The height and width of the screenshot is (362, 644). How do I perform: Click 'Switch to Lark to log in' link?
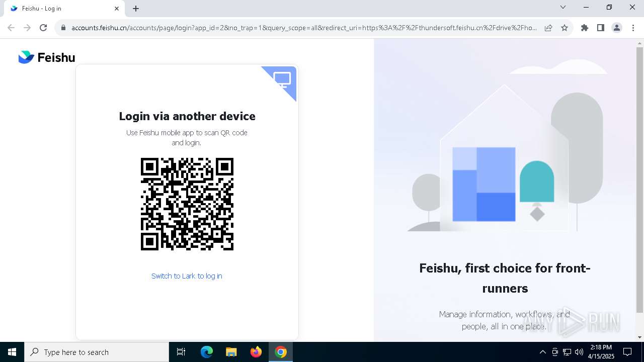(x=187, y=276)
